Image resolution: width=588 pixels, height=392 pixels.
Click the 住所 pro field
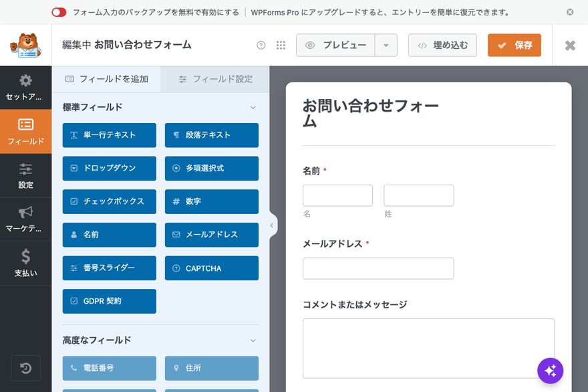point(212,368)
